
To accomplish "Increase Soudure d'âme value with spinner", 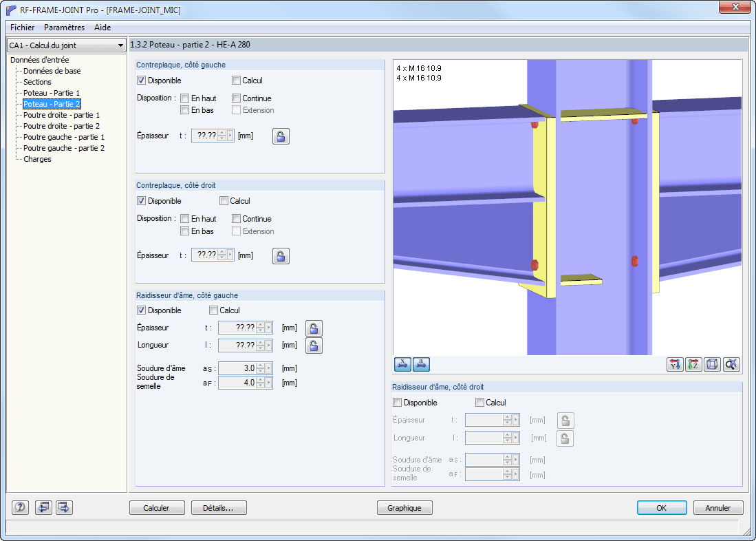I will (x=261, y=365).
